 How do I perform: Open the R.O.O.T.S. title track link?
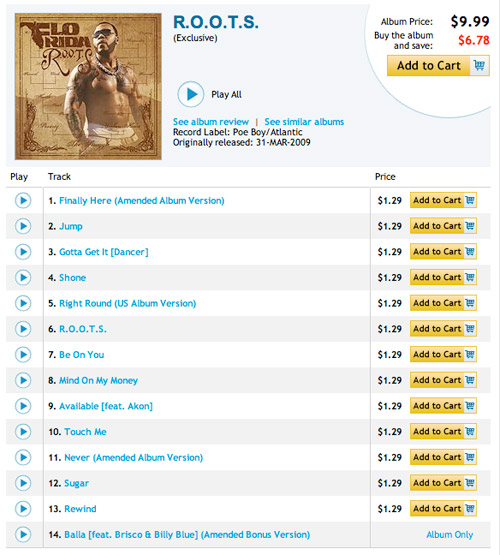[x=83, y=329]
